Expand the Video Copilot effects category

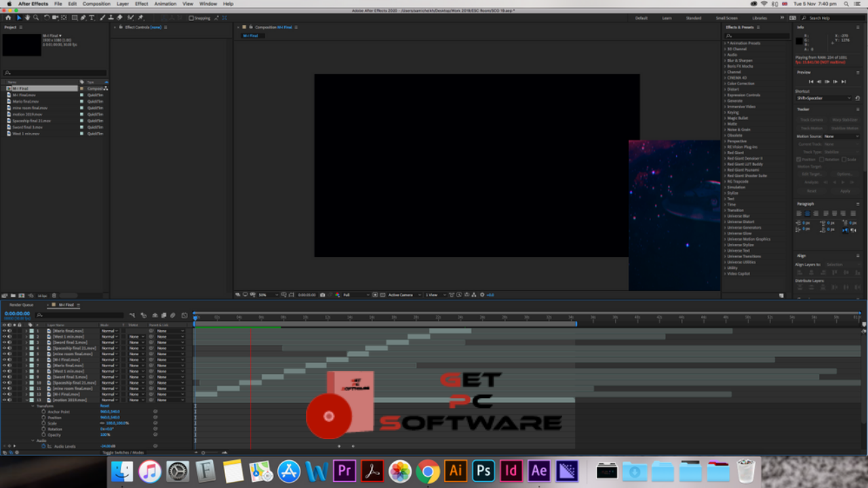pyautogui.click(x=725, y=273)
